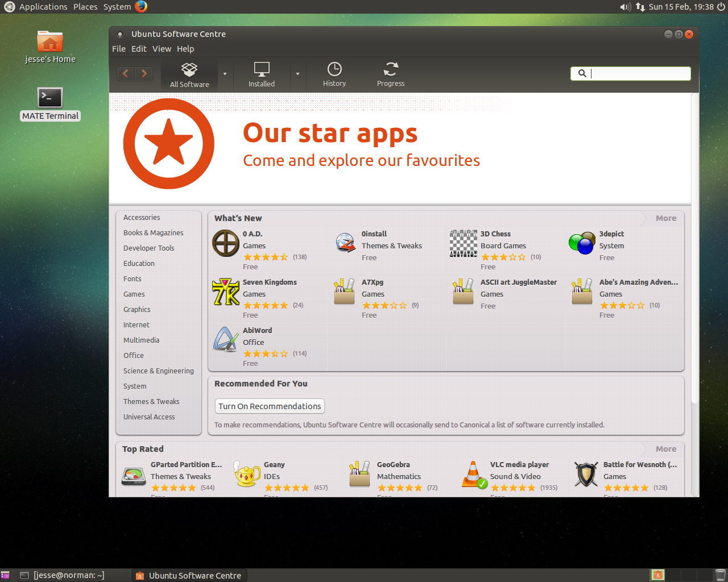The width and height of the screenshot is (728, 582).
Task: Open the AbiWord app icon
Action: click(x=226, y=340)
